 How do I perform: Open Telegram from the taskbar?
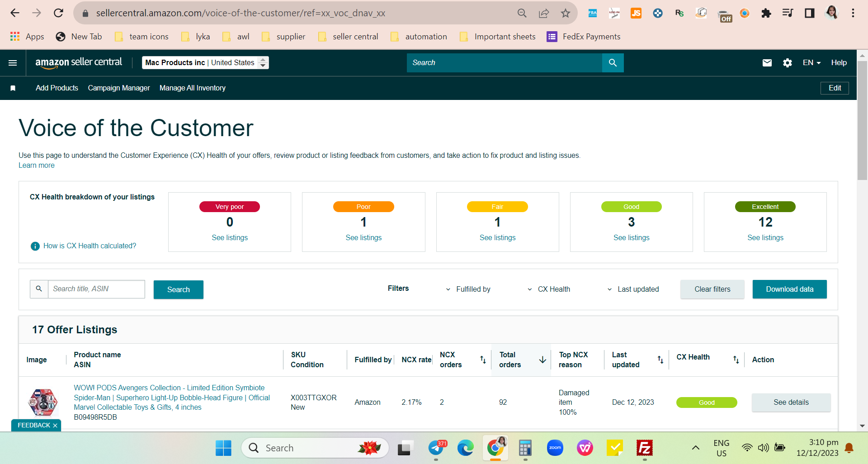point(437,448)
